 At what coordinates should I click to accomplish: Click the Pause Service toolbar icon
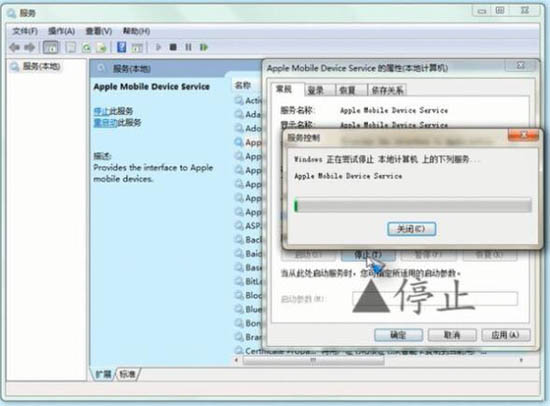[188, 47]
